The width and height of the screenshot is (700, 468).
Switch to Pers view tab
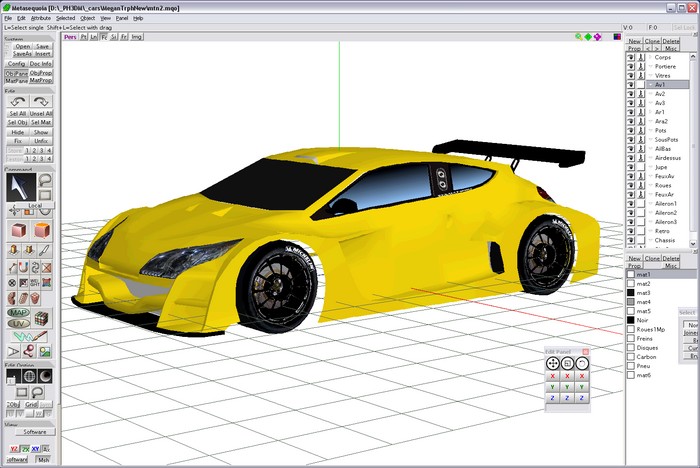point(70,36)
